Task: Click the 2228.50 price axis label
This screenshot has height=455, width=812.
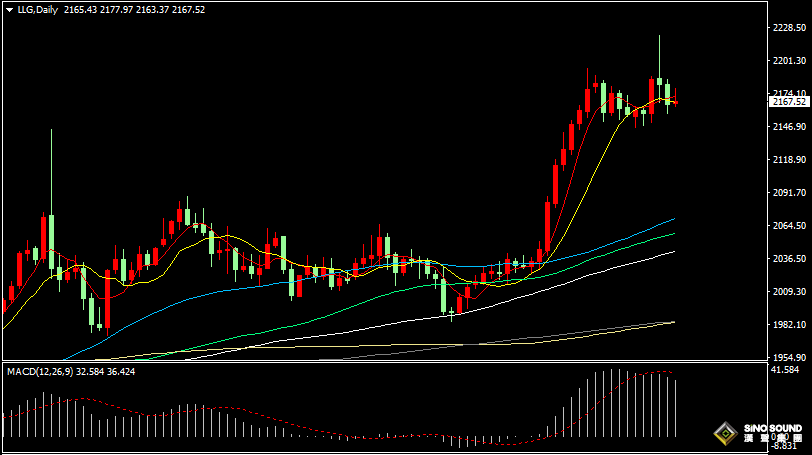Action: (789, 28)
